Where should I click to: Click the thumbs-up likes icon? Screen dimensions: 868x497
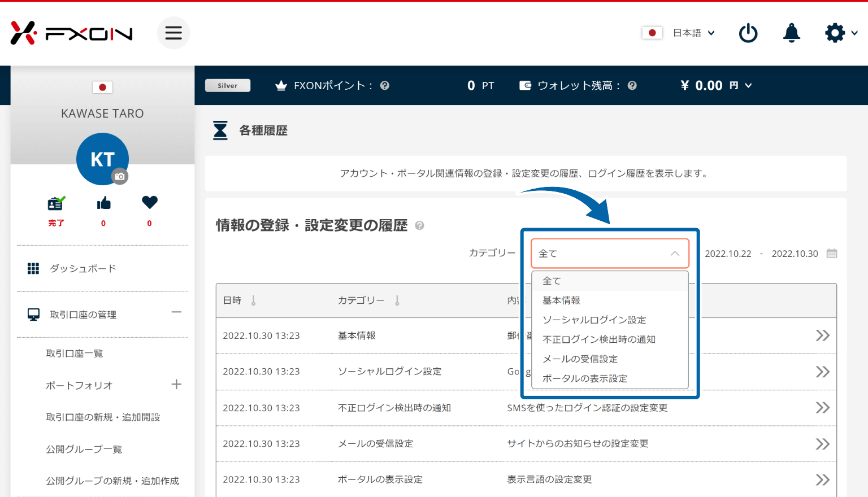[x=103, y=203]
